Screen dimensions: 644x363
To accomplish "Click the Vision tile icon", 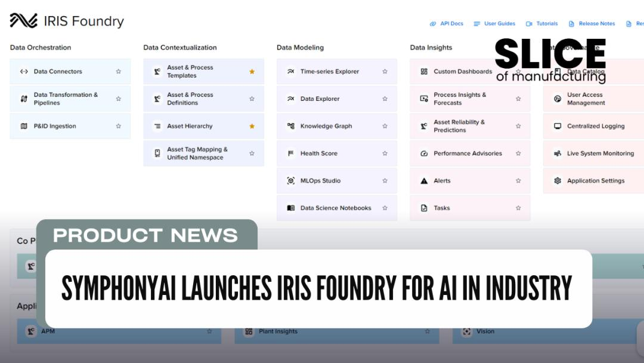I will click(x=466, y=331).
